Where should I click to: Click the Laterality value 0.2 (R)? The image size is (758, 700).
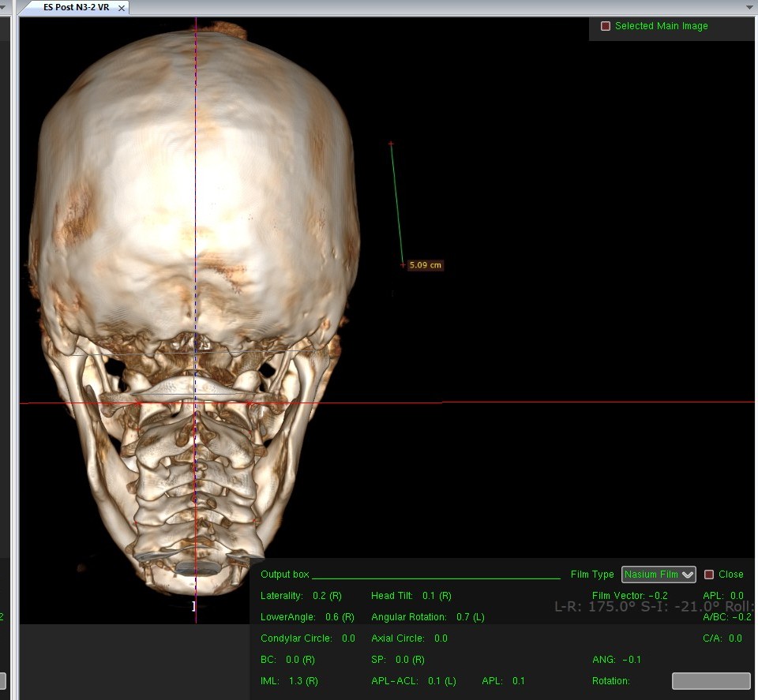tap(327, 596)
